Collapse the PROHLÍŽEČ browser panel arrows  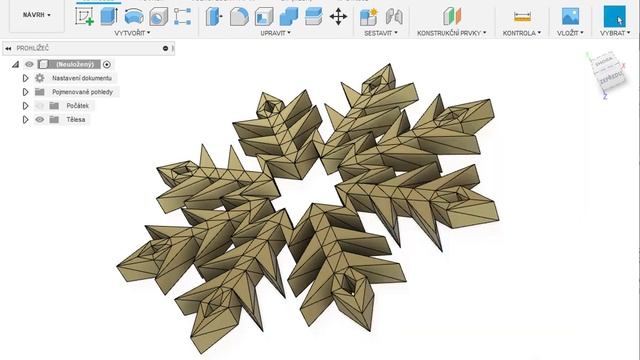tap(8, 49)
